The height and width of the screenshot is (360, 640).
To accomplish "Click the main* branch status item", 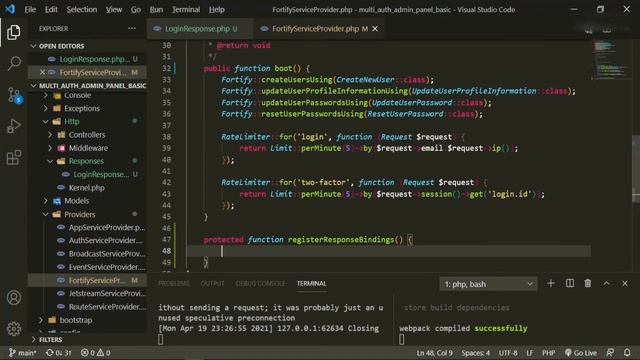I will pos(22,353).
